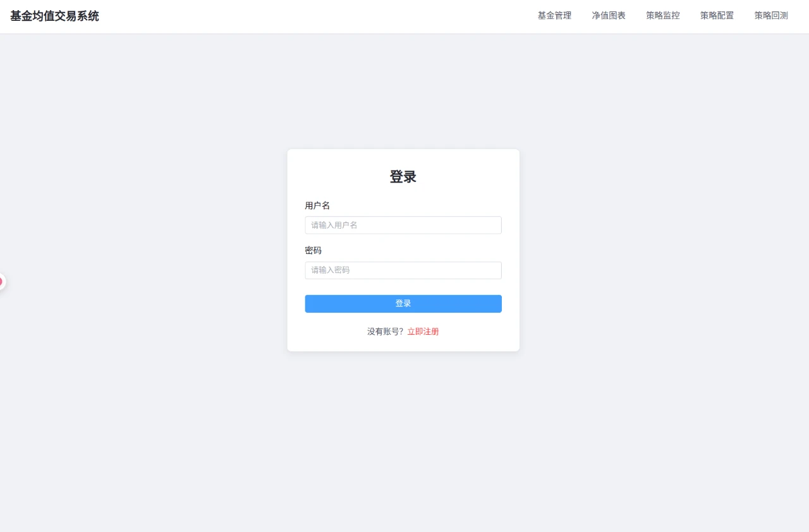
Task: Open 策略配置 navigation item
Action: 717,16
